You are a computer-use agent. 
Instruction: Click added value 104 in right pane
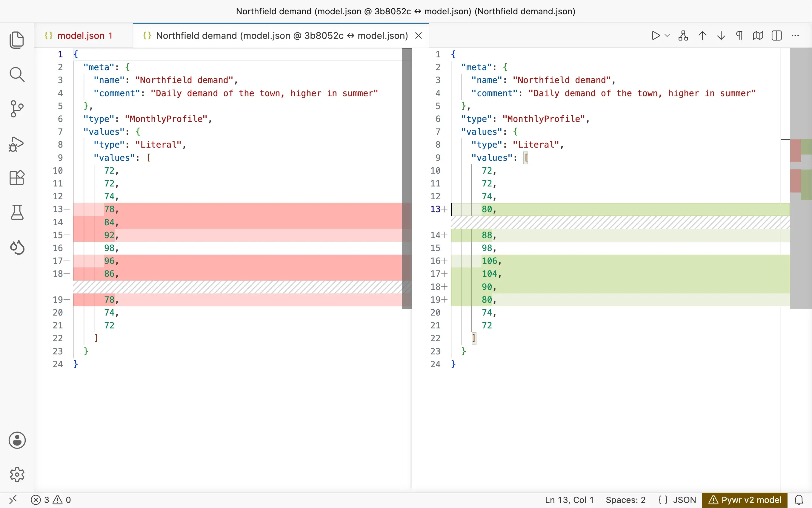tap(489, 274)
